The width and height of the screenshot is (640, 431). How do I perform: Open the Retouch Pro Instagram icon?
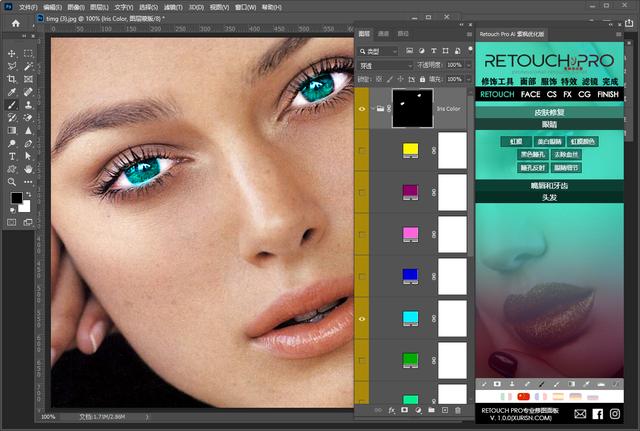615,414
